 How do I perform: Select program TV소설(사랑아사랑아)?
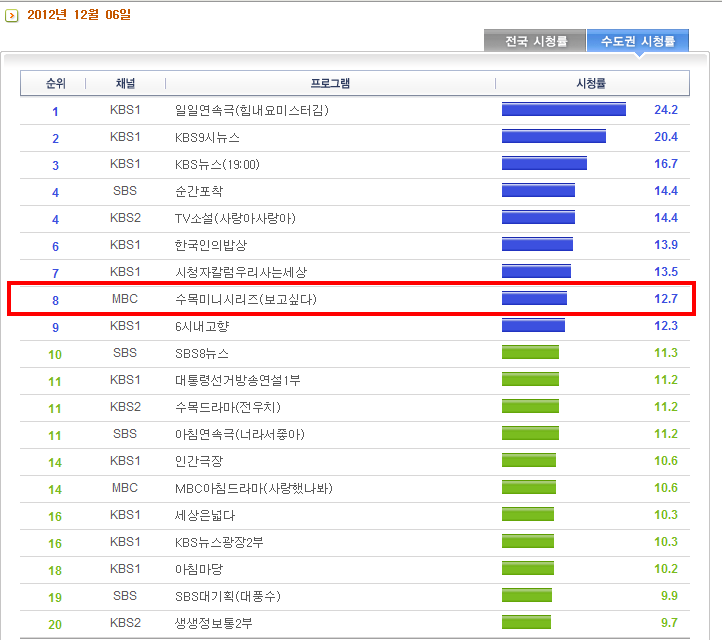click(x=235, y=218)
